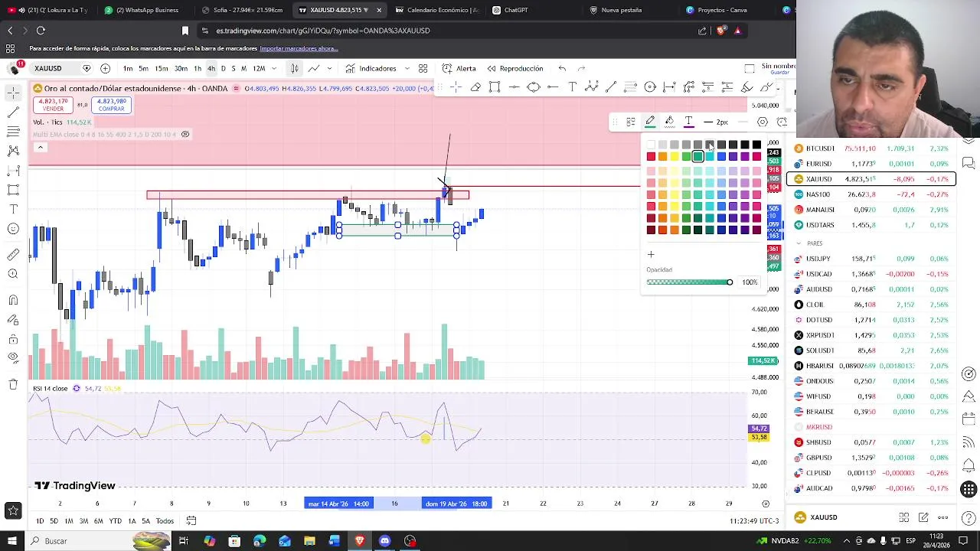Pick the bright red color swatch

pos(651,156)
